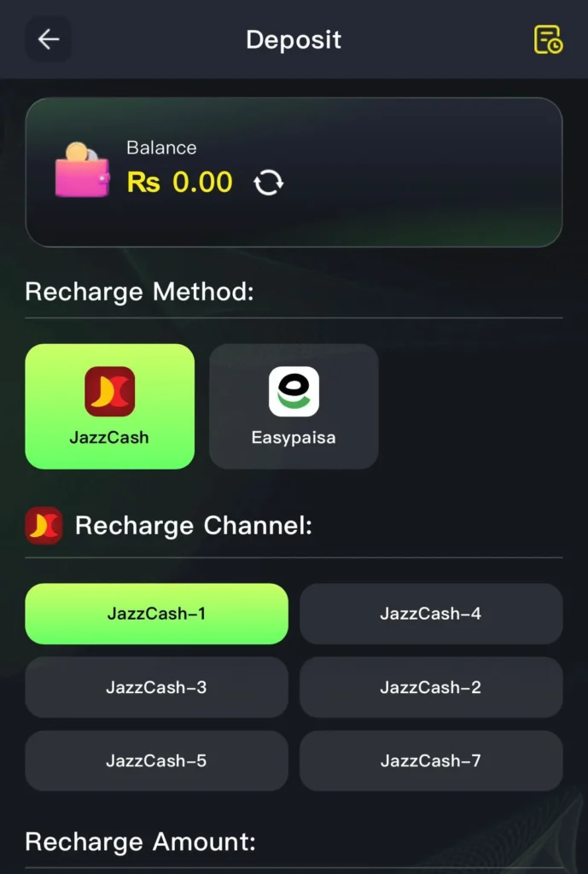The height and width of the screenshot is (874, 588).
Task: Tap the Rs 0.00 balance amount
Action: (x=179, y=183)
